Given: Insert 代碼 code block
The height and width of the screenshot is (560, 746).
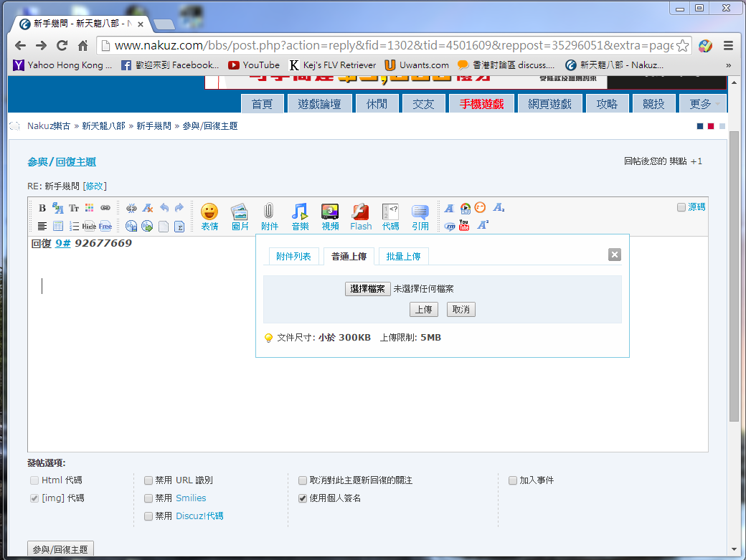Looking at the screenshot, I should (x=391, y=217).
